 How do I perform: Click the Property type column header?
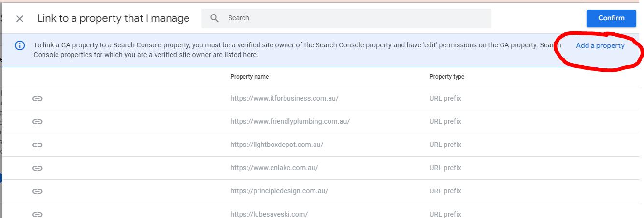click(446, 77)
